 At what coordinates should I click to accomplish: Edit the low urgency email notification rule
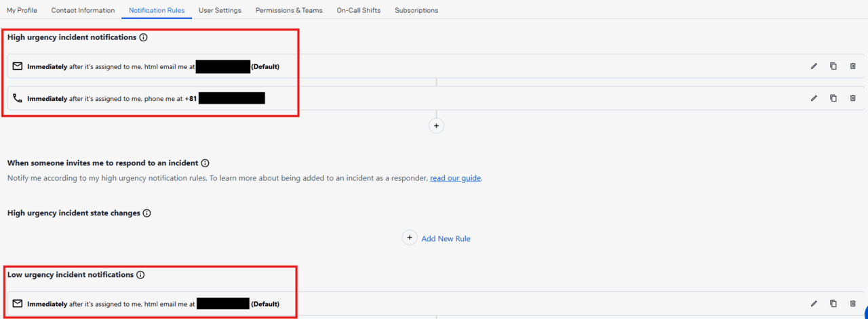click(814, 304)
